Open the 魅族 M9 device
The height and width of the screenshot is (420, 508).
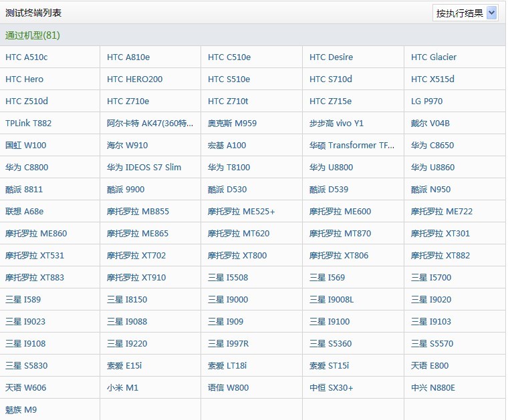tap(21, 409)
